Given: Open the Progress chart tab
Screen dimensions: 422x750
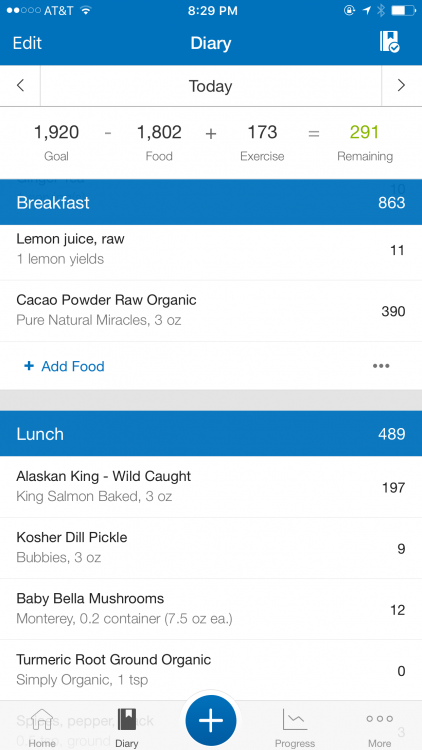Looking at the screenshot, I should pos(295,728).
